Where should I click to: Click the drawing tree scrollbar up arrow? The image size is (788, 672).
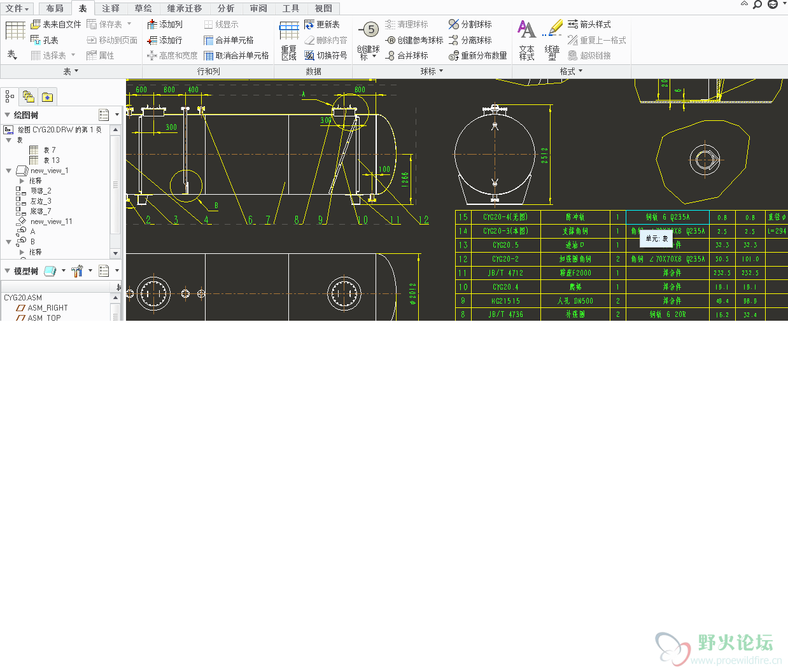pos(115,130)
